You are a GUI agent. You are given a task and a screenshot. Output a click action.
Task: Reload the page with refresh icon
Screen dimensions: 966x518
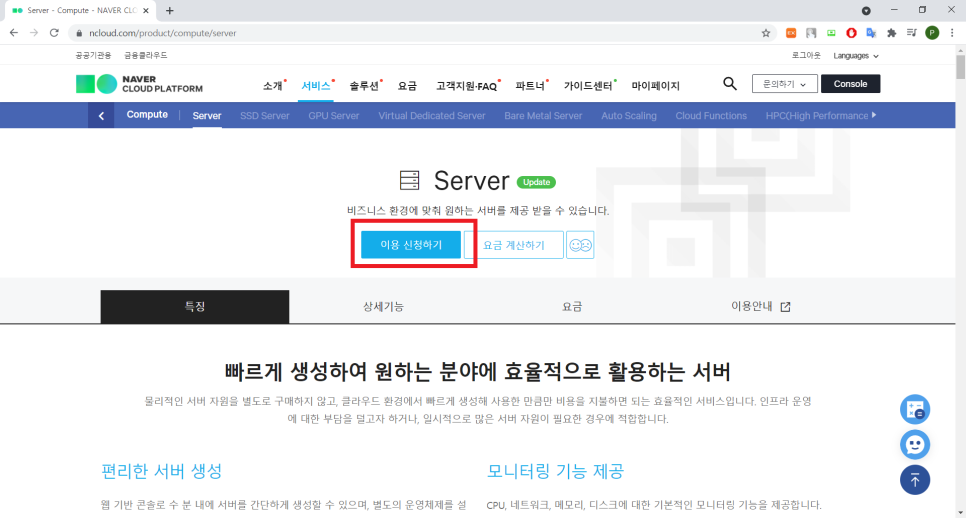(54, 33)
